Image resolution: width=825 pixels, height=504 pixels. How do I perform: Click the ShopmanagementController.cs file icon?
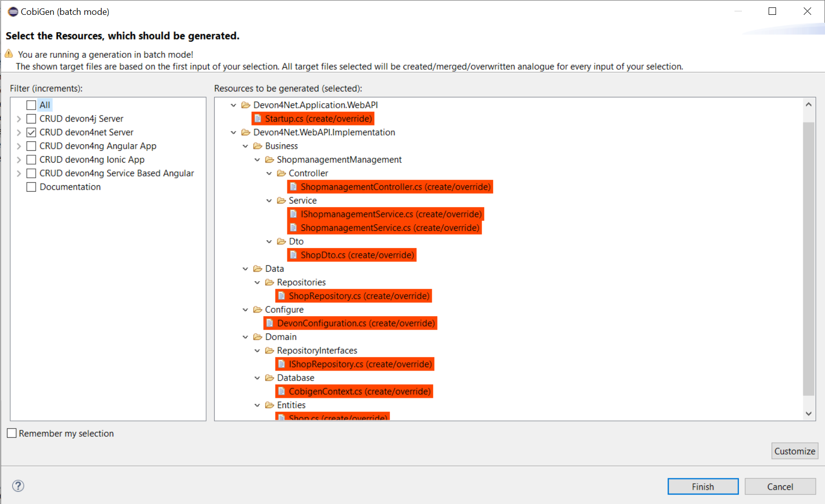point(293,187)
